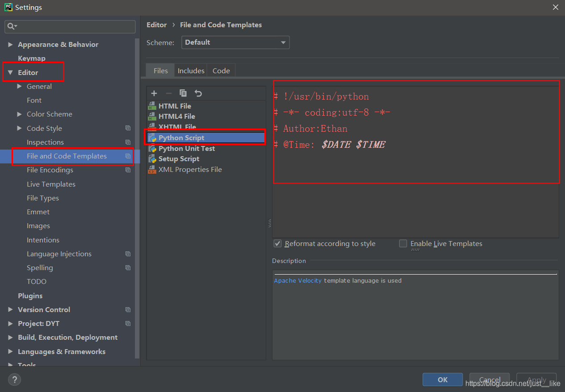
Task: Click the XML Properties File icon
Action: pyautogui.click(x=152, y=170)
